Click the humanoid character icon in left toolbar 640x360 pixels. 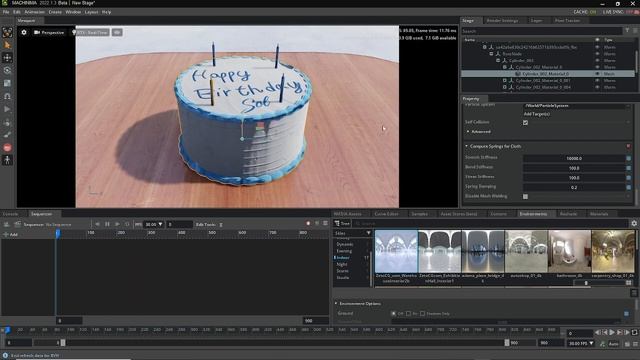point(7,160)
